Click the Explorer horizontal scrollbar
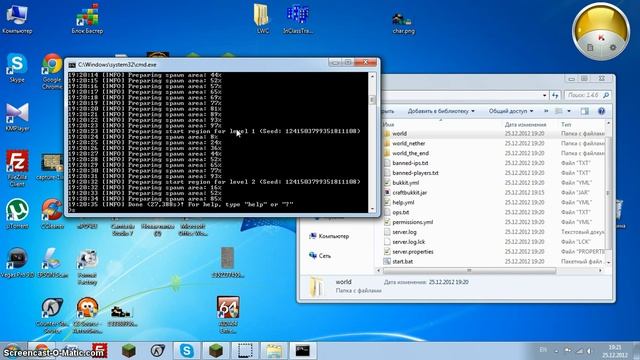Viewport: 640px width, 360px height. coord(469,270)
